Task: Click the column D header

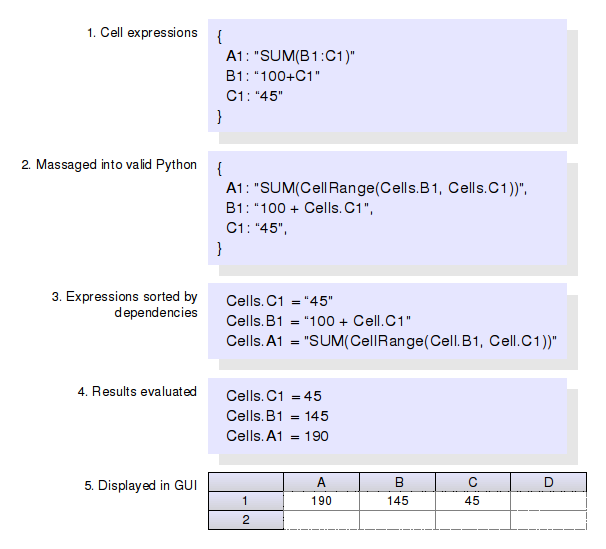Action: [548, 483]
